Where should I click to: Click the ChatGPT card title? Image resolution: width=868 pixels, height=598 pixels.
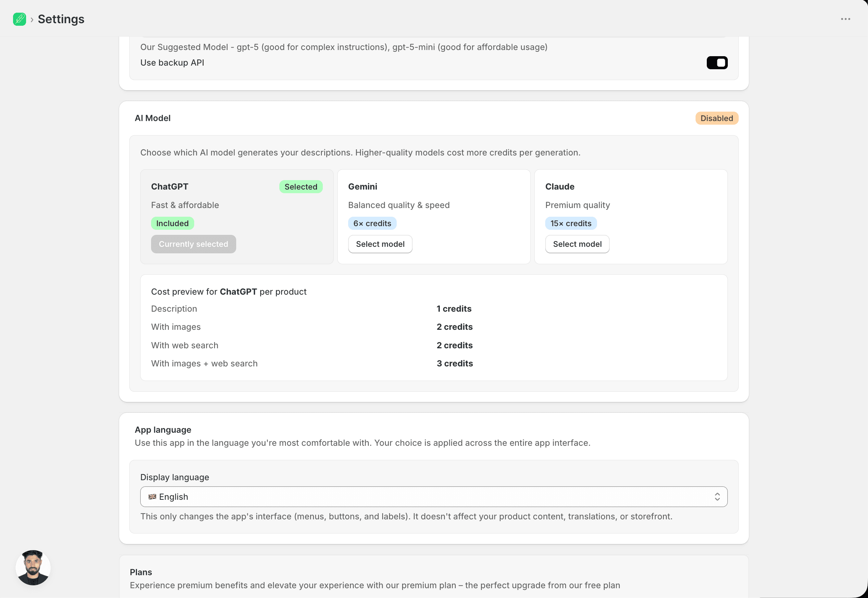tap(170, 187)
